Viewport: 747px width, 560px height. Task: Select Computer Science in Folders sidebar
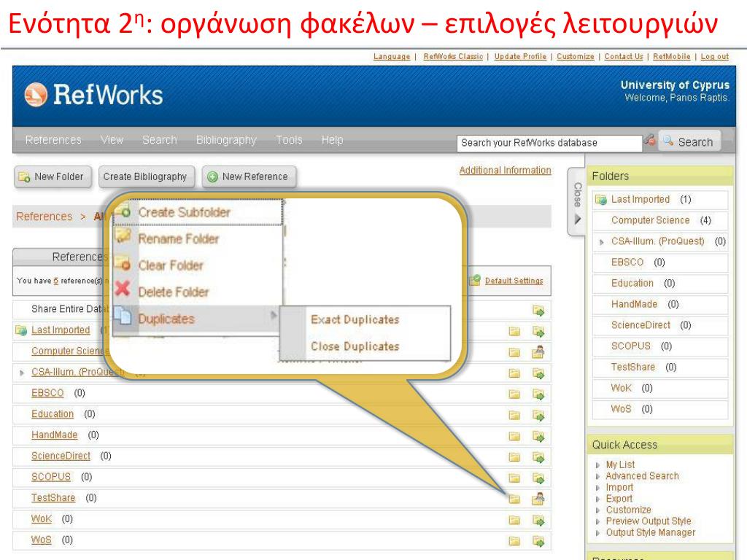click(x=650, y=220)
